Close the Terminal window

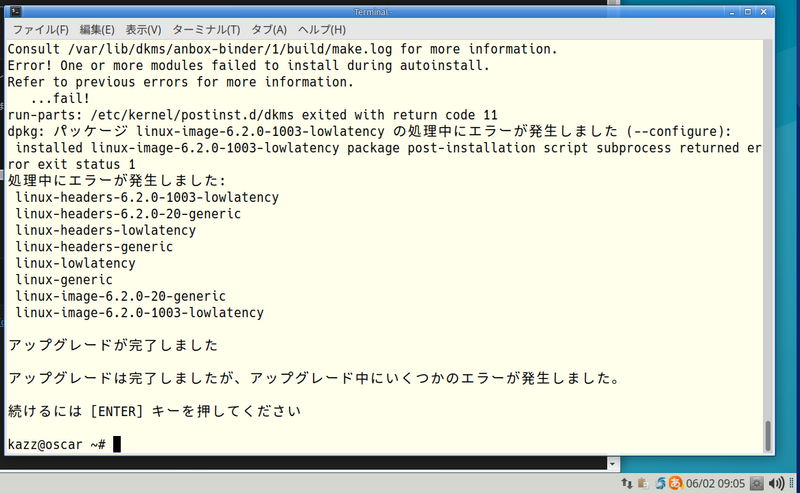764,12
